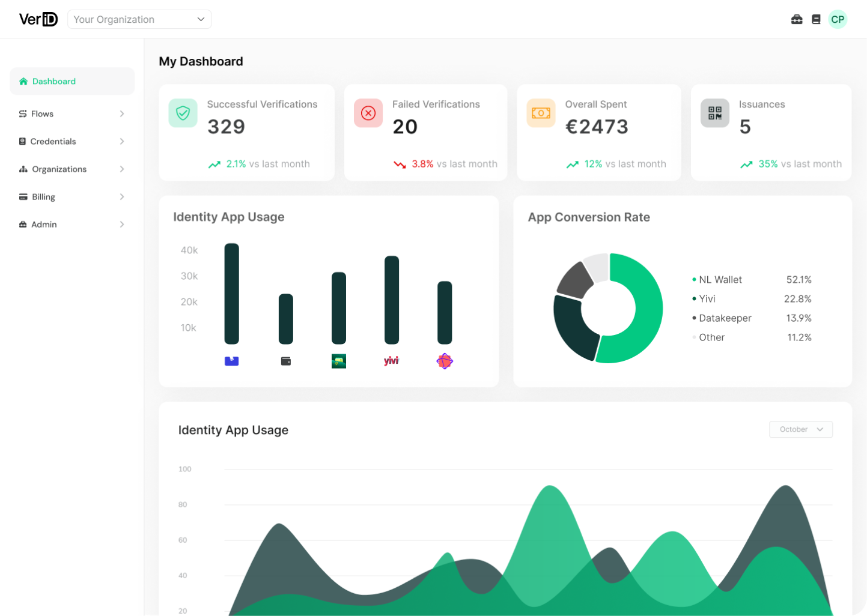Open the CP user avatar menu
Screen dimensions: 867x616
point(838,19)
